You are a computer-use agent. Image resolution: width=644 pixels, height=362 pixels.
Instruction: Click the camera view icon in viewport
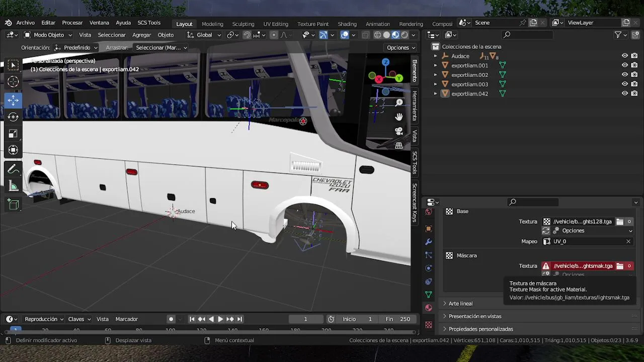[399, 131]
